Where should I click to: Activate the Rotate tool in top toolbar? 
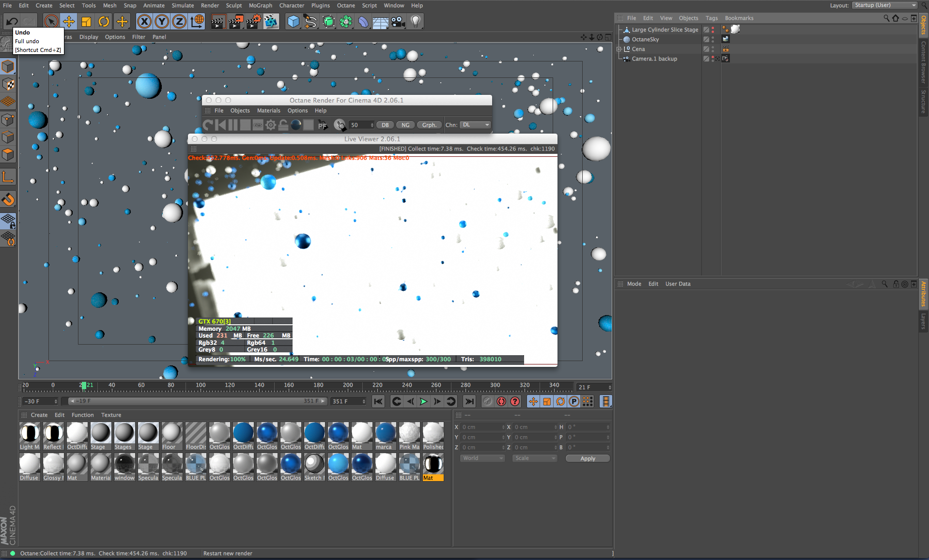coord(104,21)
